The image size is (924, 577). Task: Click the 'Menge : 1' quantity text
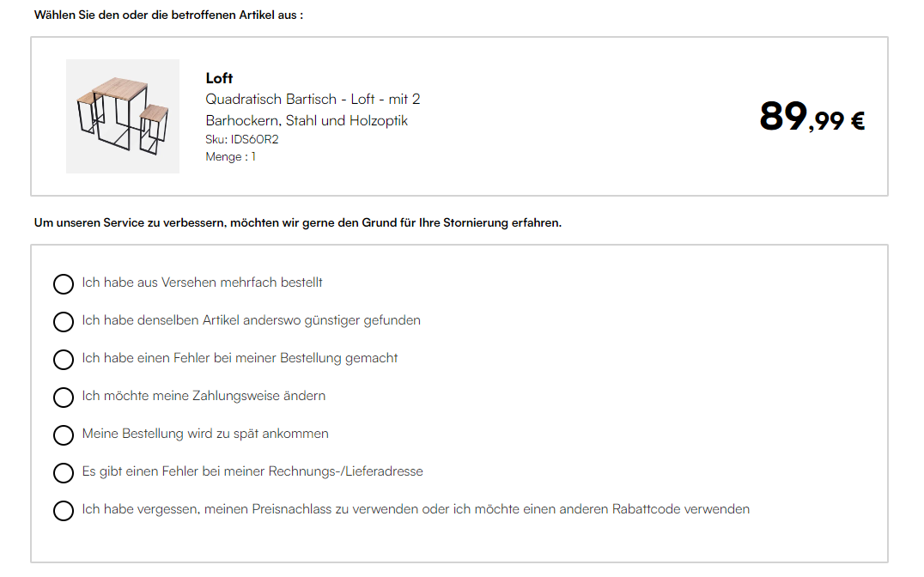point(230,157)
